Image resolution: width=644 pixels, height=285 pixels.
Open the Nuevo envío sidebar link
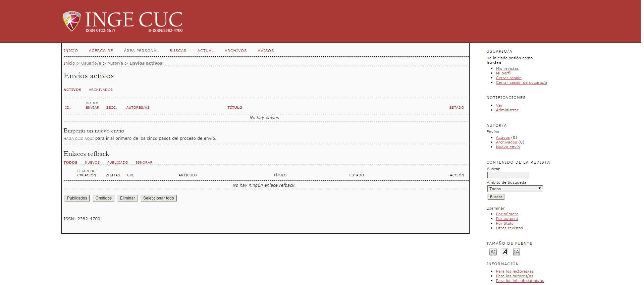pos(508,147)
